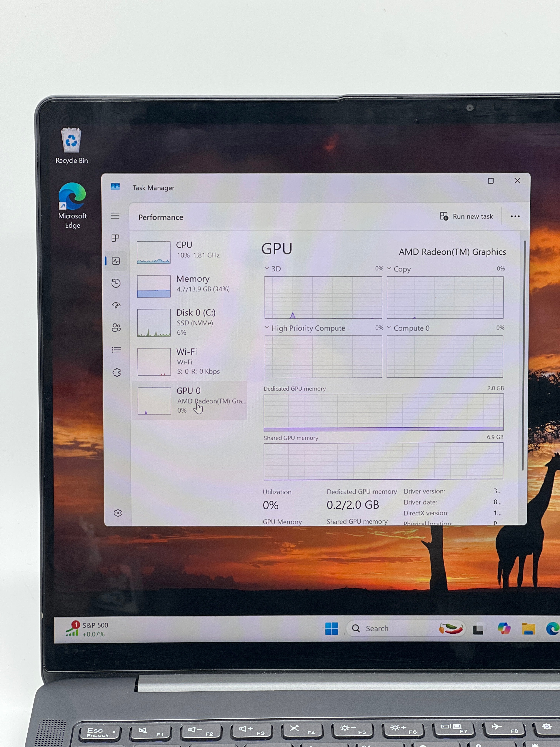Close the Task Manager window

tap(517, 181)
